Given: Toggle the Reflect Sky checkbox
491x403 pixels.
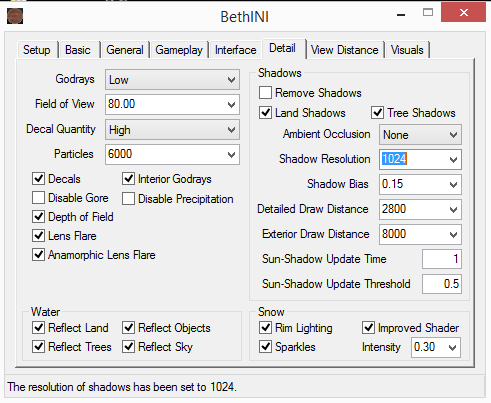Looking at the screenshot, I should coord(128,347).
